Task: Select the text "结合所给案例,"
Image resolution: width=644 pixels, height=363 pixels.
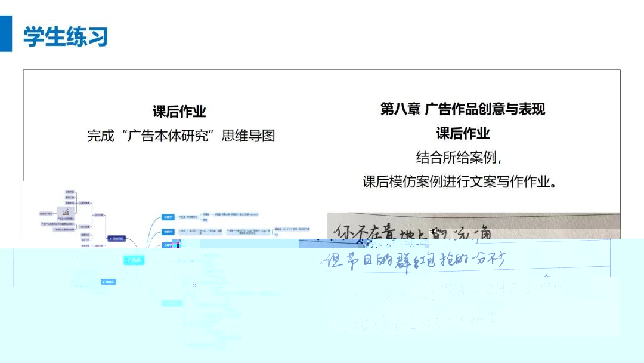Action: (459, 157)
